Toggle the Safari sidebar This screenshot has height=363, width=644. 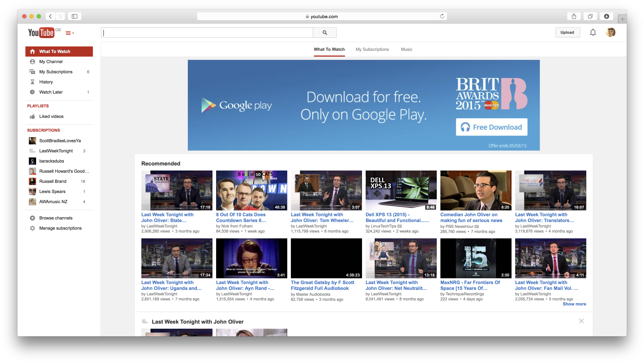tap(75, 16)
